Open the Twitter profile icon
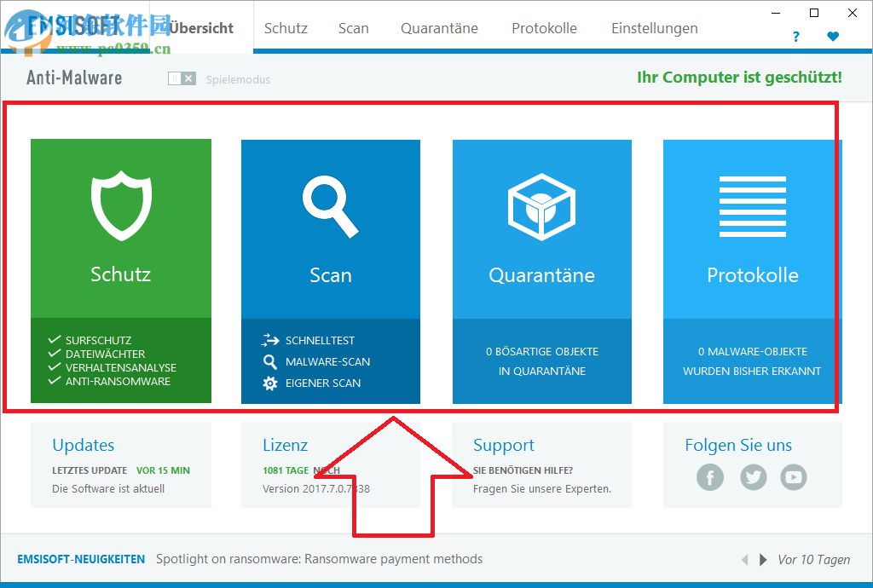The image size is (873, 588). pos(752,477)
